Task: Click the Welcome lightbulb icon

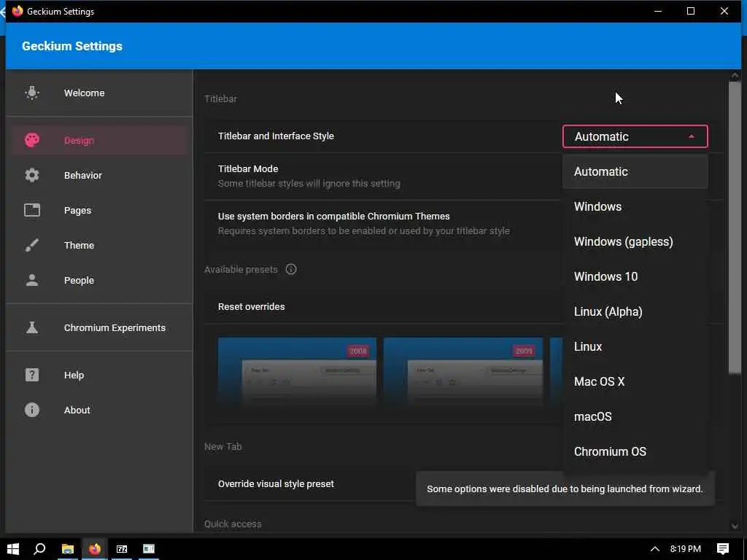Action: pos(32,93)
